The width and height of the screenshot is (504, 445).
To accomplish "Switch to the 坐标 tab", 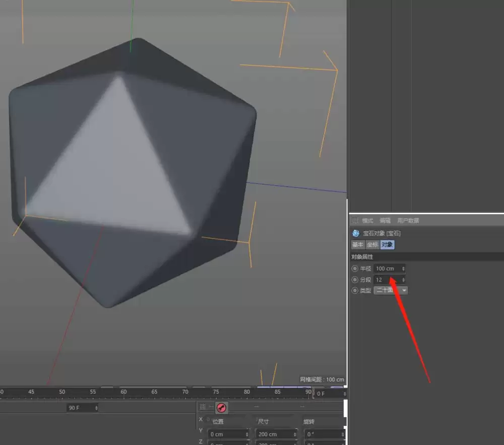I will [372, 244].
